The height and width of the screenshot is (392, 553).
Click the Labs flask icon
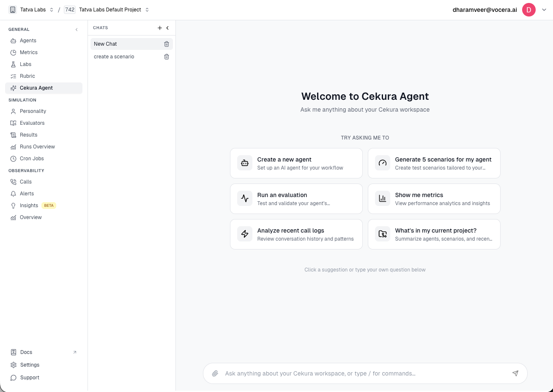coord(14,64)
